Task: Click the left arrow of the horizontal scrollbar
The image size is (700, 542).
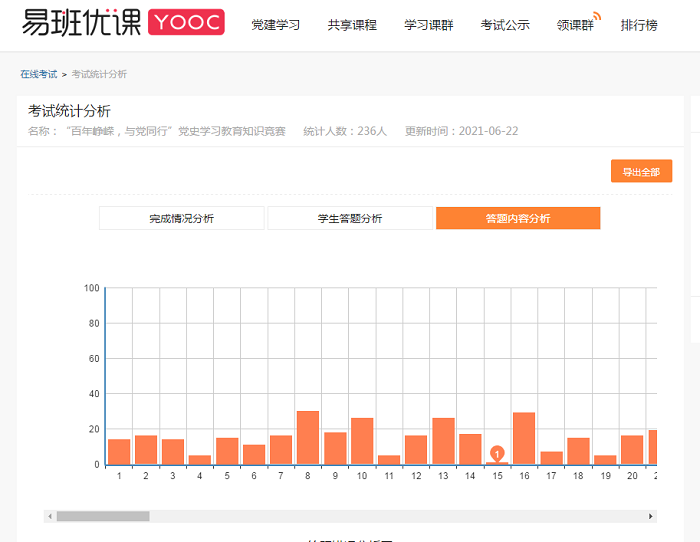Action: coord(49,516)
